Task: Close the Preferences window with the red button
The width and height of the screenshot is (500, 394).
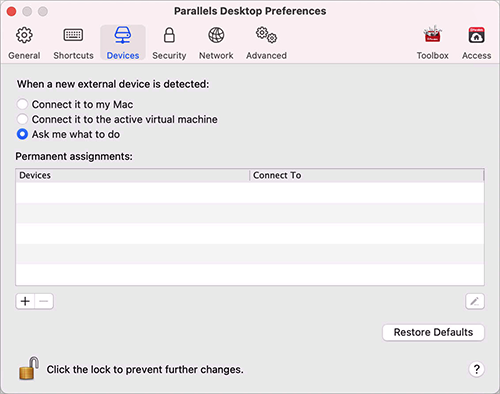Action: tap(11, 11)
